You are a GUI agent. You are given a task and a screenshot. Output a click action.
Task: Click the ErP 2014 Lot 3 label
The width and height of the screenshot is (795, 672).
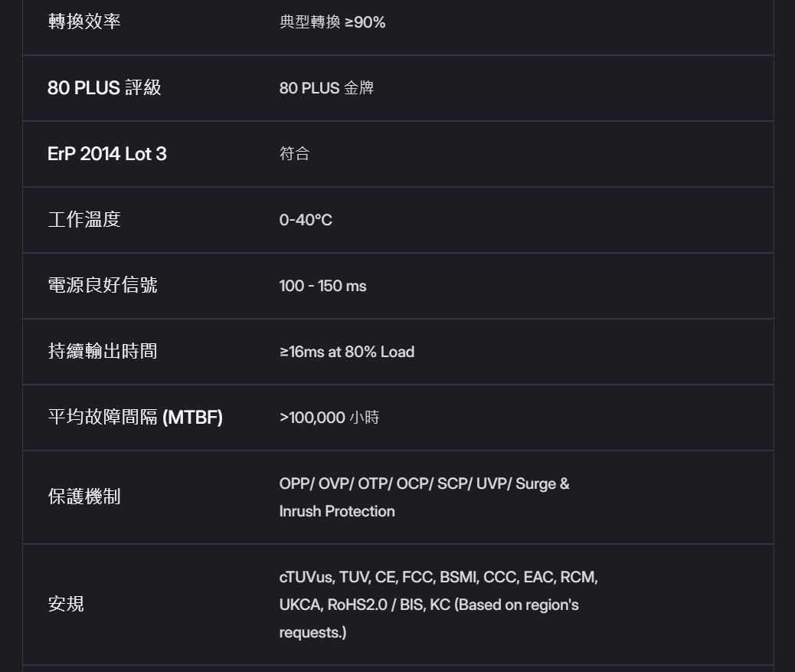pos(106,154)
